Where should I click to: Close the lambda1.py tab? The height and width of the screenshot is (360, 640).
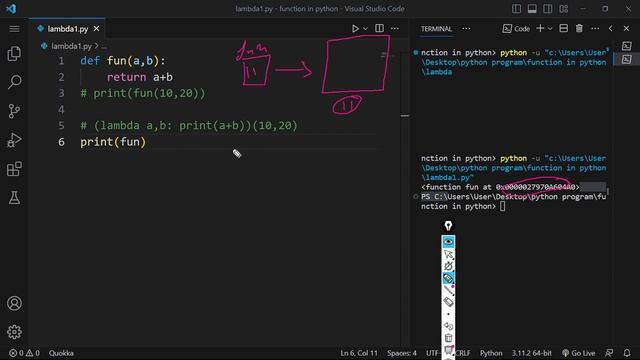click(96, 29)
